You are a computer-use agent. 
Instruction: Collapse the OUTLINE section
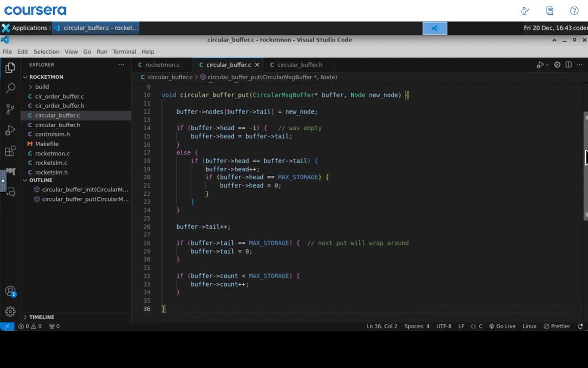40,180
